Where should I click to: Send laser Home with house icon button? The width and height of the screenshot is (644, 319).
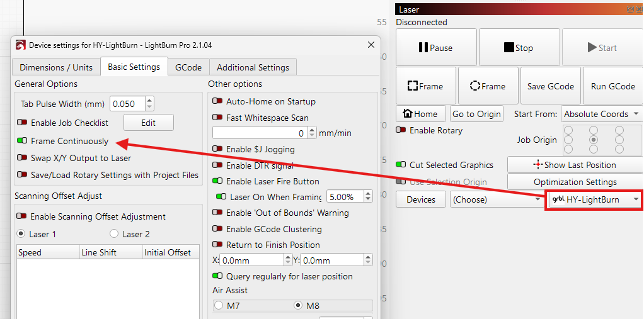click(x=422, y=114)
